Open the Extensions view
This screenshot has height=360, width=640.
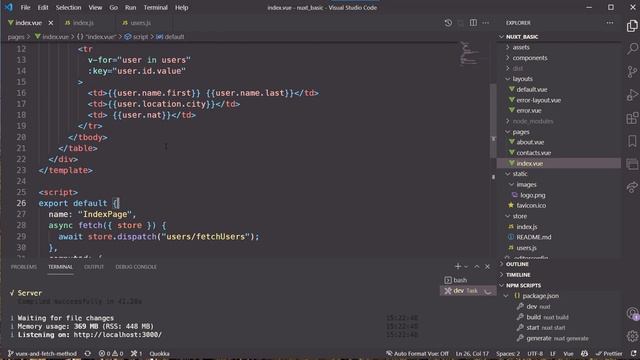point(632,118)
